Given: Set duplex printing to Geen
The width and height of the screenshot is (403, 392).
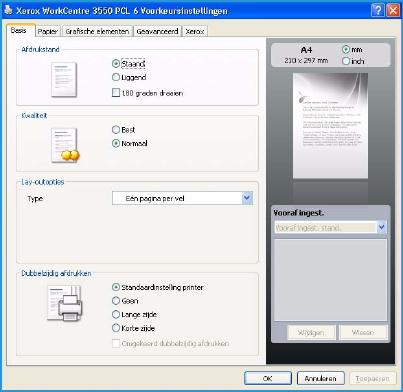Looking at the screenshot, I should 125,301.
